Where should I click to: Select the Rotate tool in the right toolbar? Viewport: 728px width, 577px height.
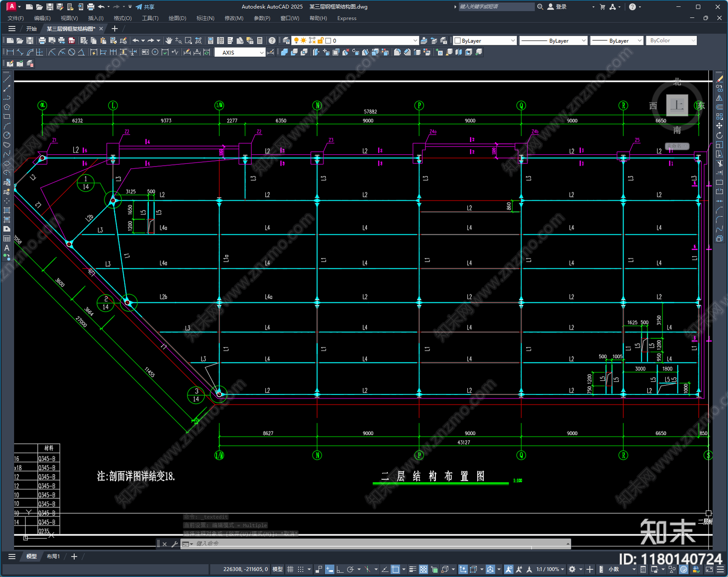(x=719, y=135)
